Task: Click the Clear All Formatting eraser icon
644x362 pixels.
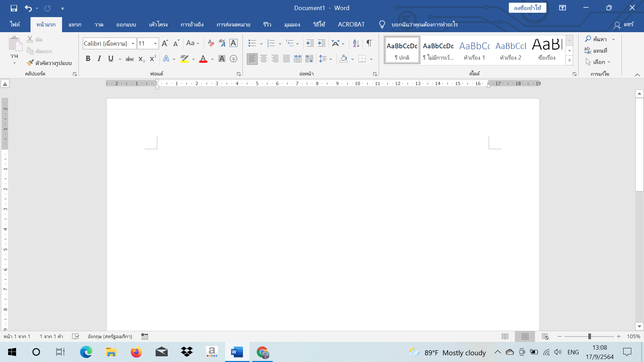Action: pyautogui.click(x=211, y=43)
